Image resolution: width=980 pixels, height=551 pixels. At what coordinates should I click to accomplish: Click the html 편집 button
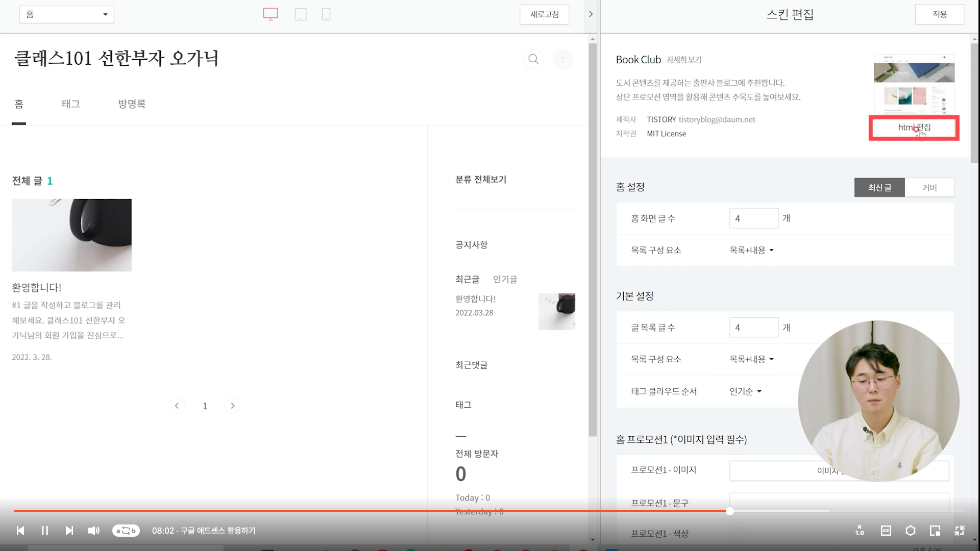pos(914,128)
